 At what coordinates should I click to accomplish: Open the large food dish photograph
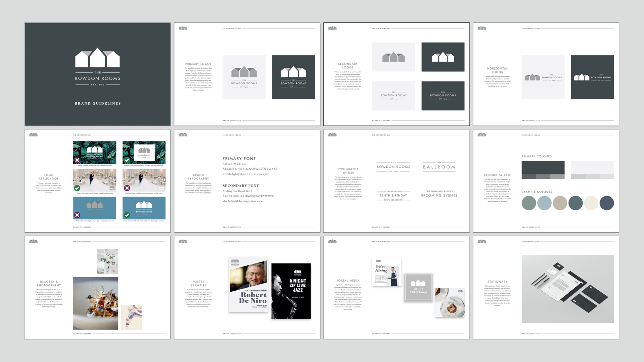click(96, 303)
